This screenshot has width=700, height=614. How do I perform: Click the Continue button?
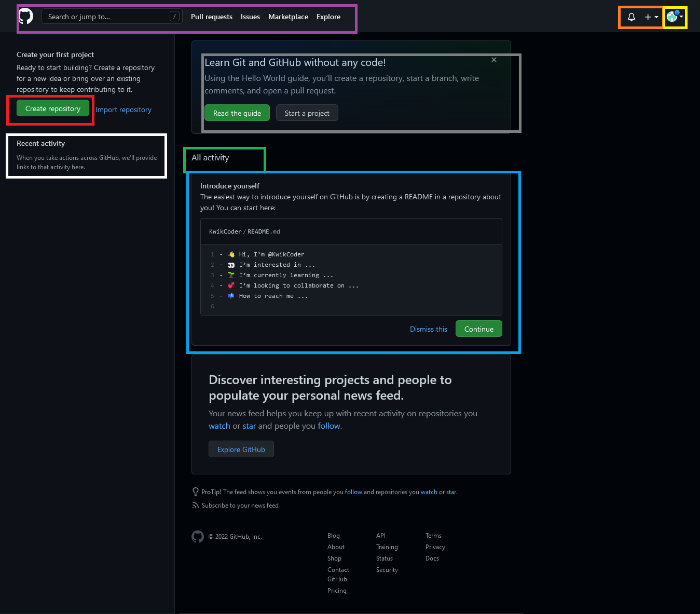coord(479,329)
